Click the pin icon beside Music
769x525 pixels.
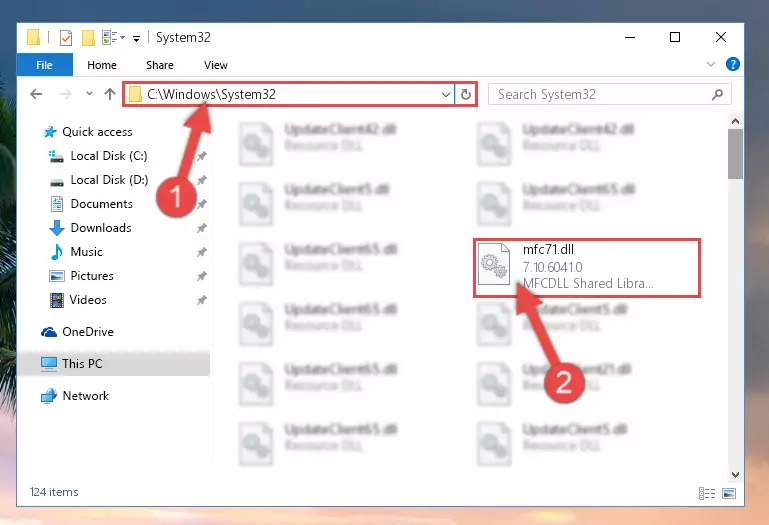click(202, 253)
